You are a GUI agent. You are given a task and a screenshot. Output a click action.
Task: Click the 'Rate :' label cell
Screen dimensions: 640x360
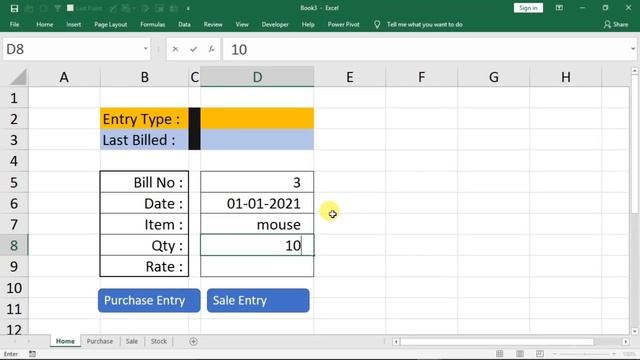point(144,267)
